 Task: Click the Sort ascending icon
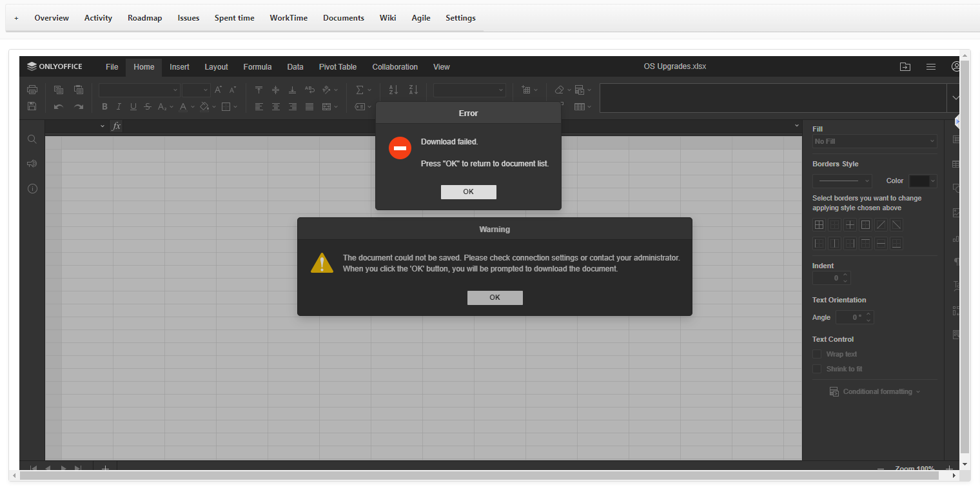pos(393,90)
